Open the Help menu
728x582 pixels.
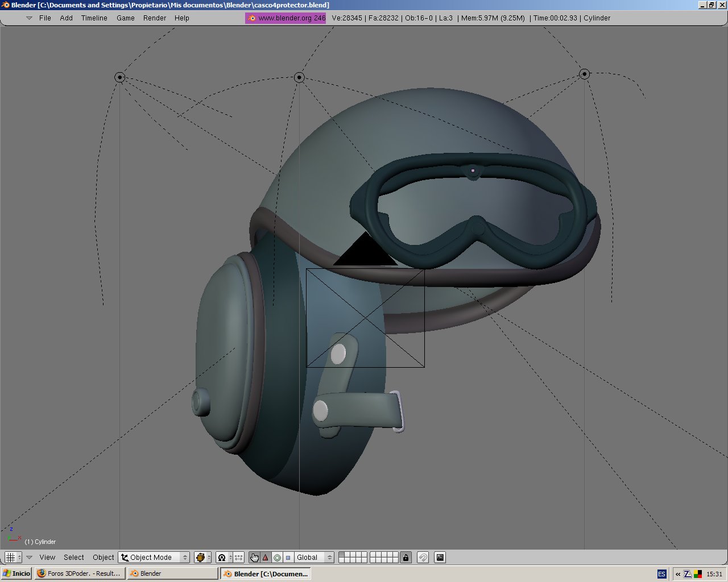click(x=182, y=18)
